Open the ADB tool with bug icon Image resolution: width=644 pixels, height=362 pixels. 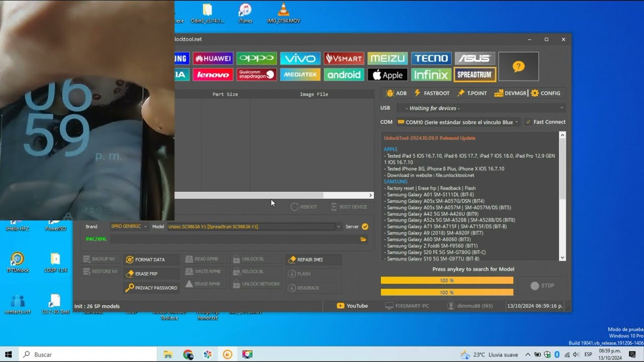coord(395,93)
